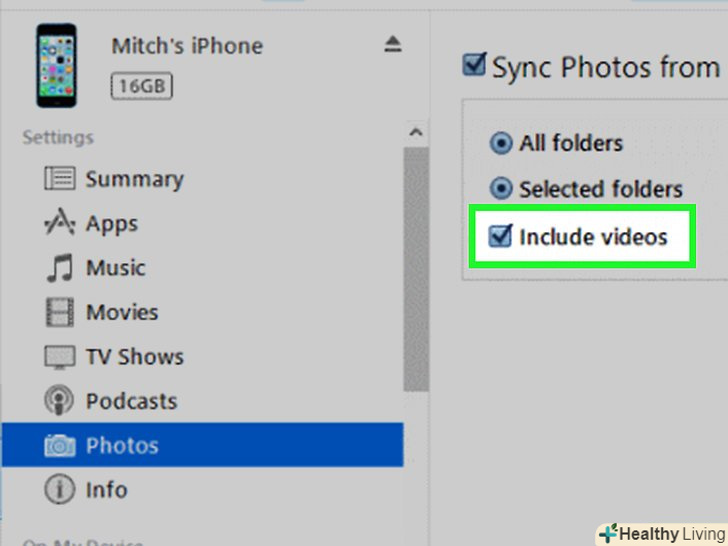Eject Mitch's iPhone
Screen dimensions: 728x546
point(393,44)
